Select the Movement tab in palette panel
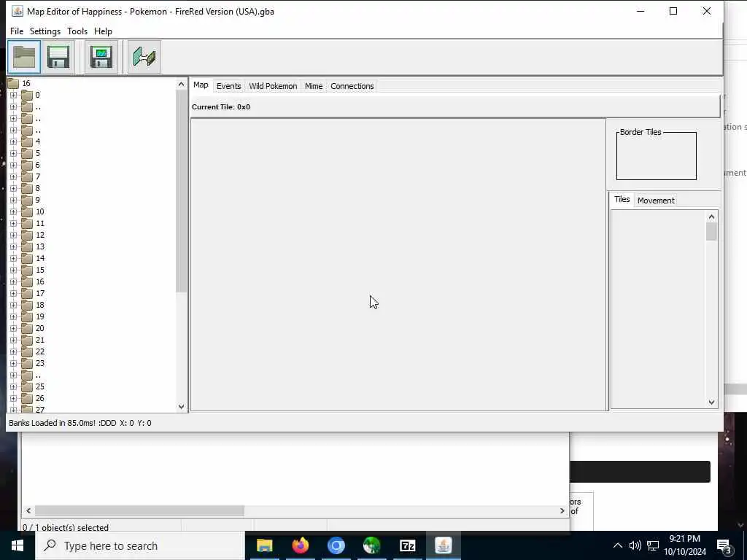Viewport: 747px width, 560px height. [656, 201]
